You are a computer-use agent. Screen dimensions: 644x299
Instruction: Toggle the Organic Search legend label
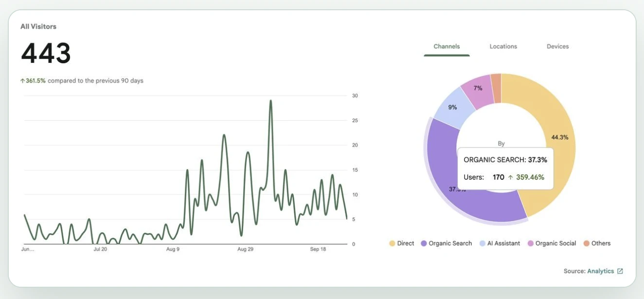pos(450,243)
